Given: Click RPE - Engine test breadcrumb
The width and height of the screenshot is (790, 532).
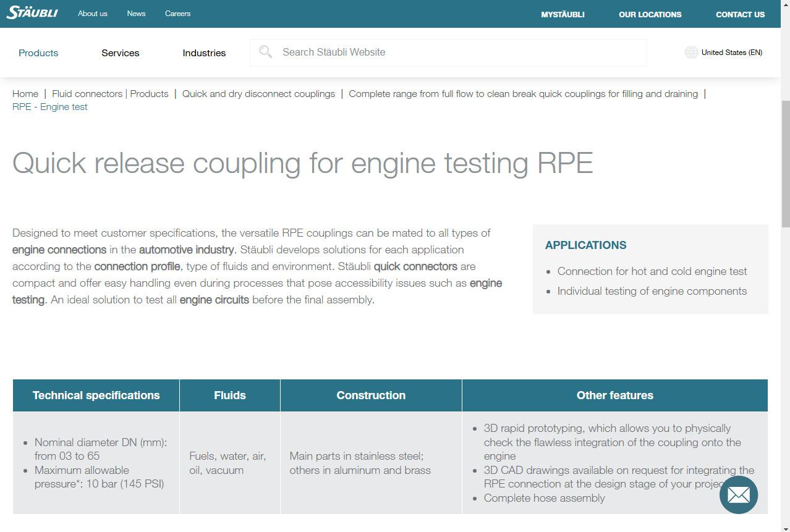Looking at the screenshot, I should (x=50, y=107).
